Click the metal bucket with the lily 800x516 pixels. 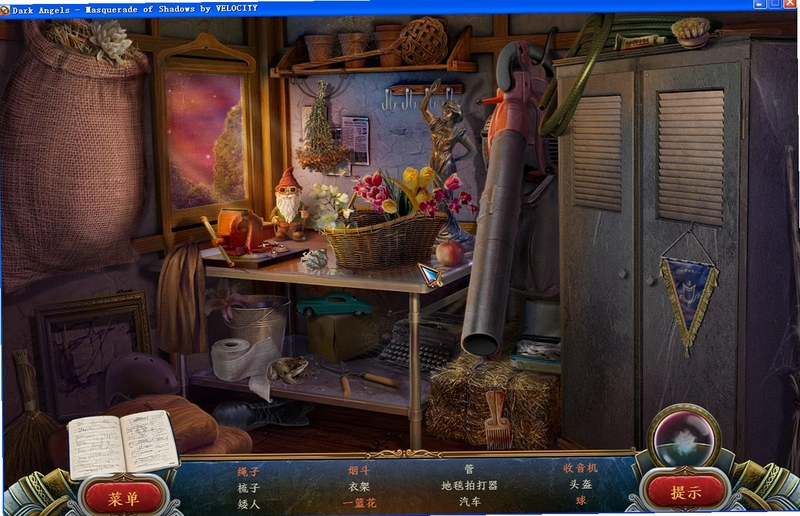pos(258,322)
